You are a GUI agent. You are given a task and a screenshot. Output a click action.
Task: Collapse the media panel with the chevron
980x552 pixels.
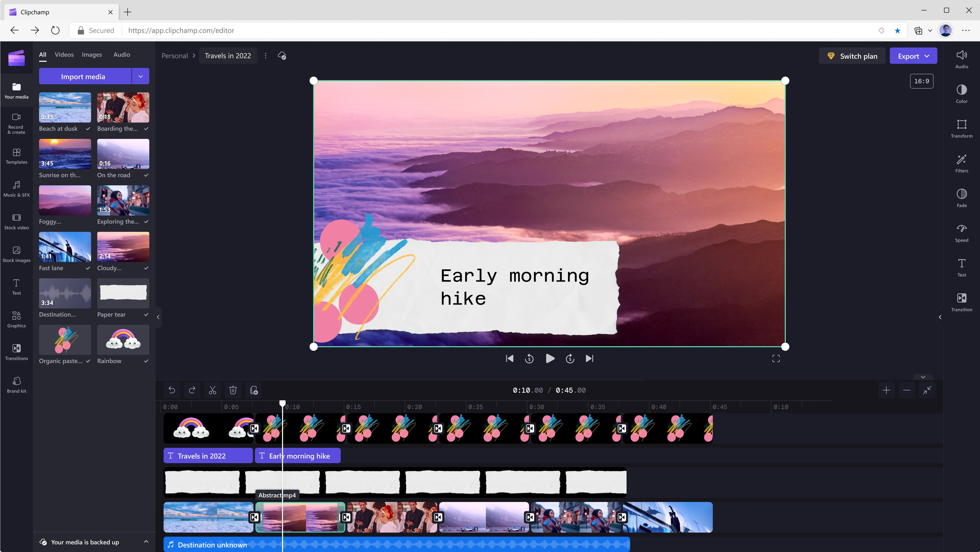[x=158, y=317]
